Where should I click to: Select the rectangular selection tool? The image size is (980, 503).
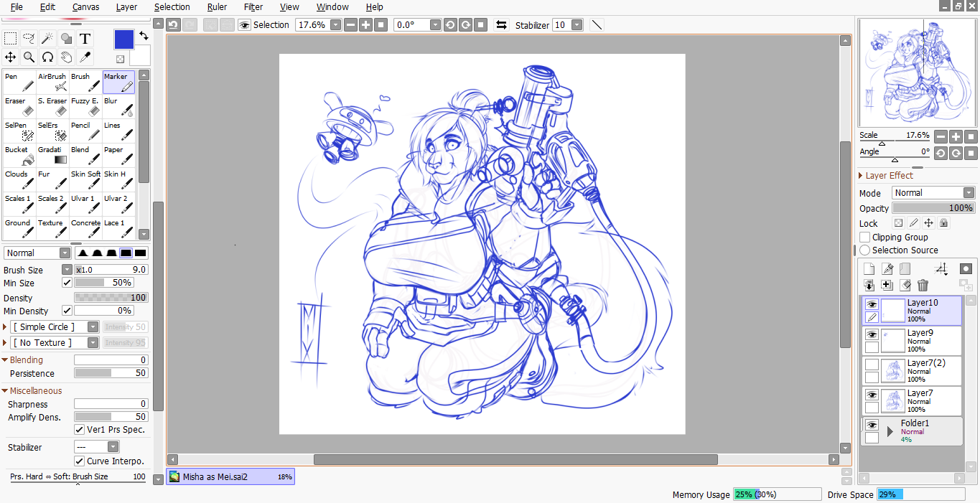[x=11, y=39]
